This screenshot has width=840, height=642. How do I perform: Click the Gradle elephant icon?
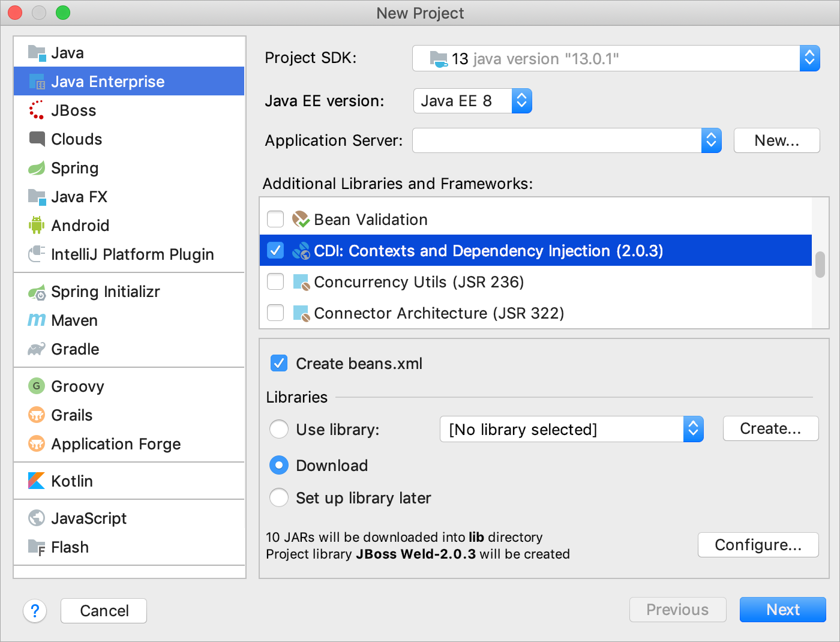(36, 349)
